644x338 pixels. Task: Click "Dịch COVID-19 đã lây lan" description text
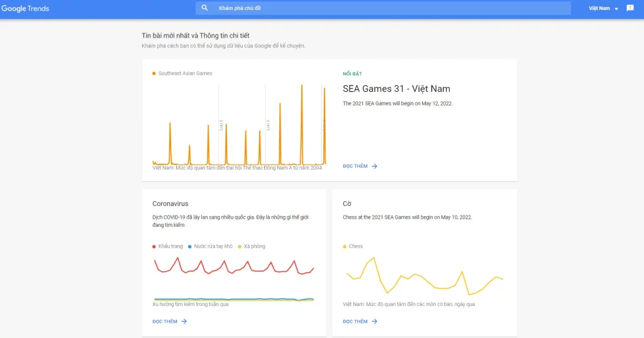[x=230, y=221]
